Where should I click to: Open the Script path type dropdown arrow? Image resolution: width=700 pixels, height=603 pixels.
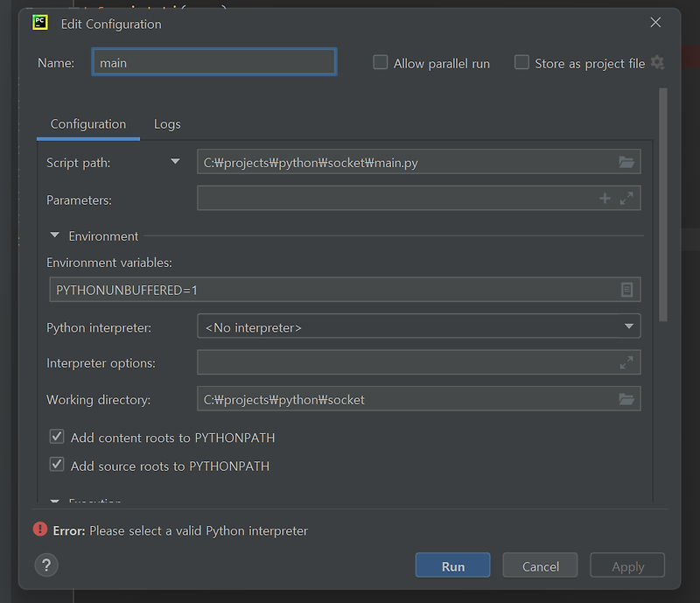point(176,161)
